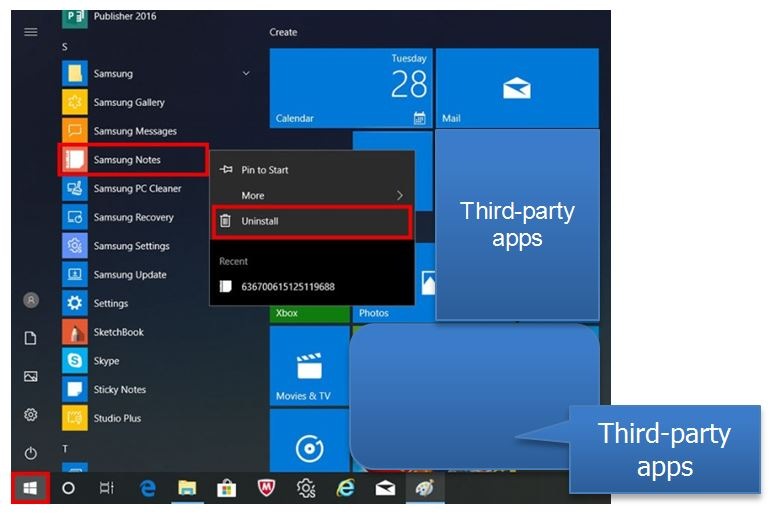774x521 pixels.
Task: Open the Sticky Notes icon
Action: tap(75, 389)
